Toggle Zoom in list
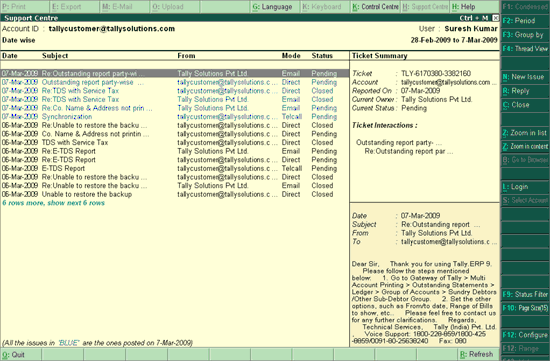The image size is (550, 361). pyautogui.click(x=525, y=133)
